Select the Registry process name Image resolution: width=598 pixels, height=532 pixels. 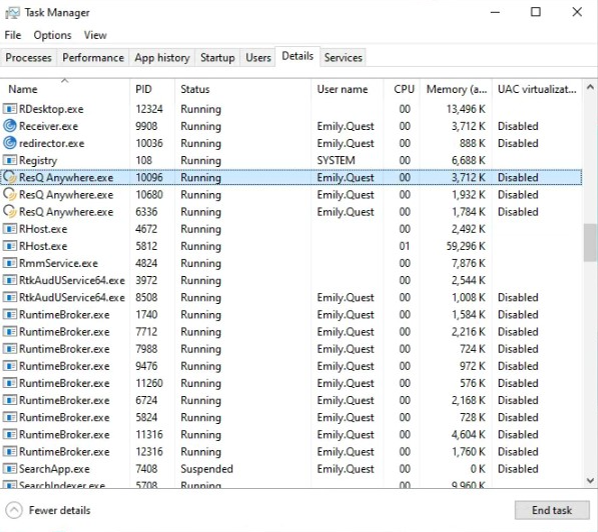(38, 161)
